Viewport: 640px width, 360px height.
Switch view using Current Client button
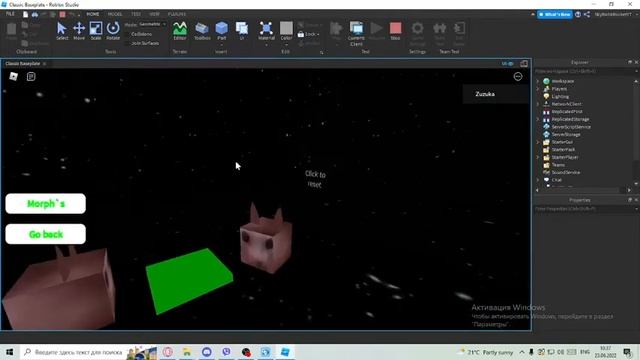point(356,33)
